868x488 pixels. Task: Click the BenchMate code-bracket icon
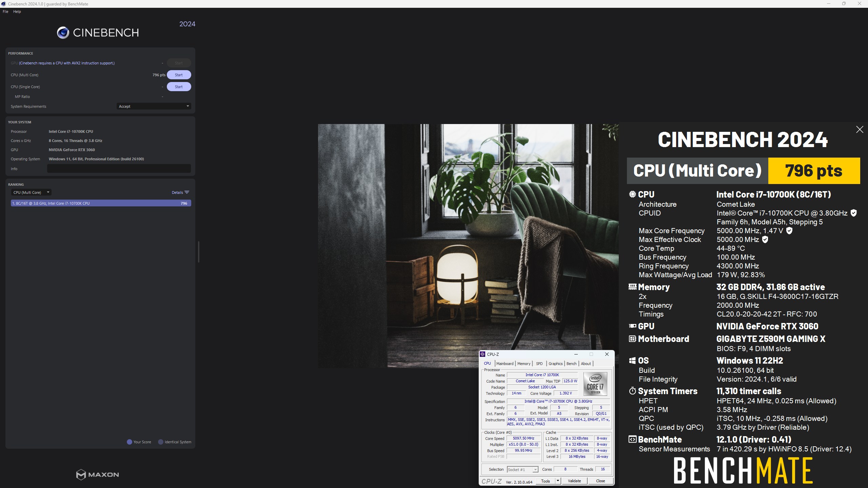[632, 439]
